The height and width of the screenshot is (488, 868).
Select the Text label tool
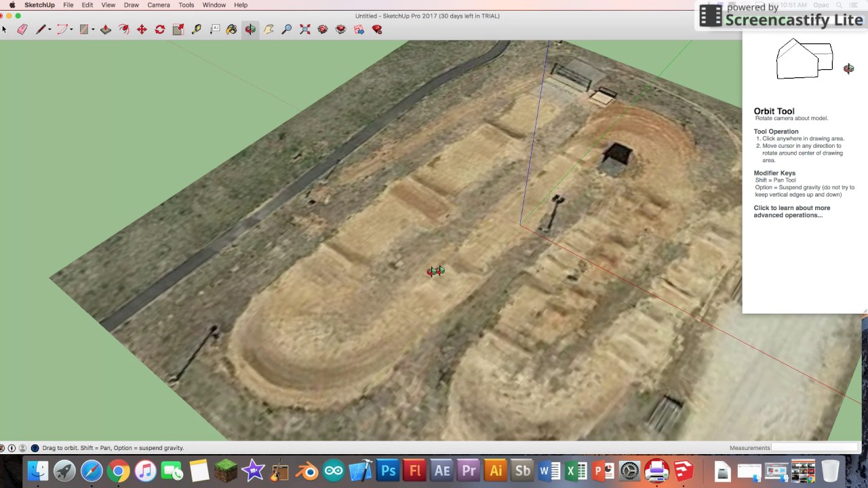click(215, 29)
